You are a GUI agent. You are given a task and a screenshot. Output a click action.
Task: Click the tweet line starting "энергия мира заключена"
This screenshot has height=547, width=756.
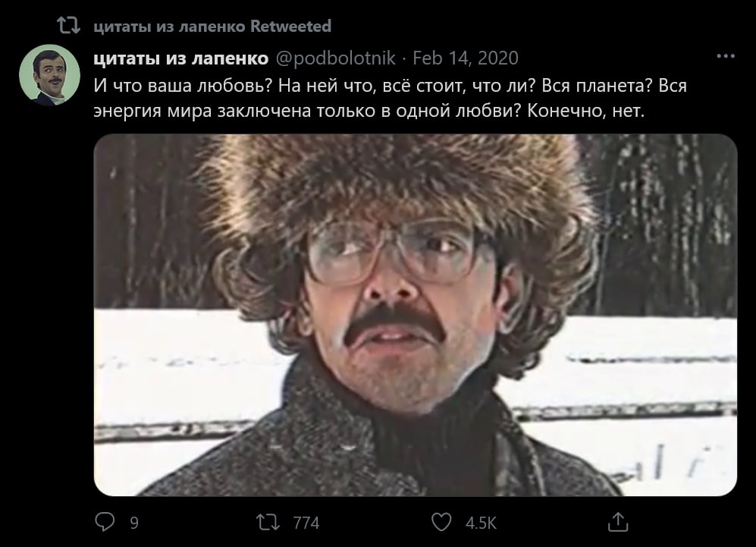tap(369, 112)
